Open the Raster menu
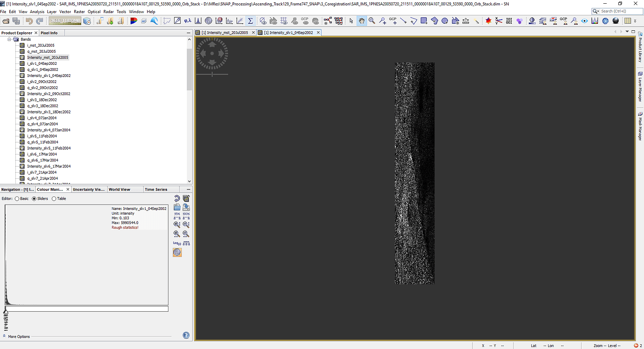The image size is (644, 349). tap(79, 12)
